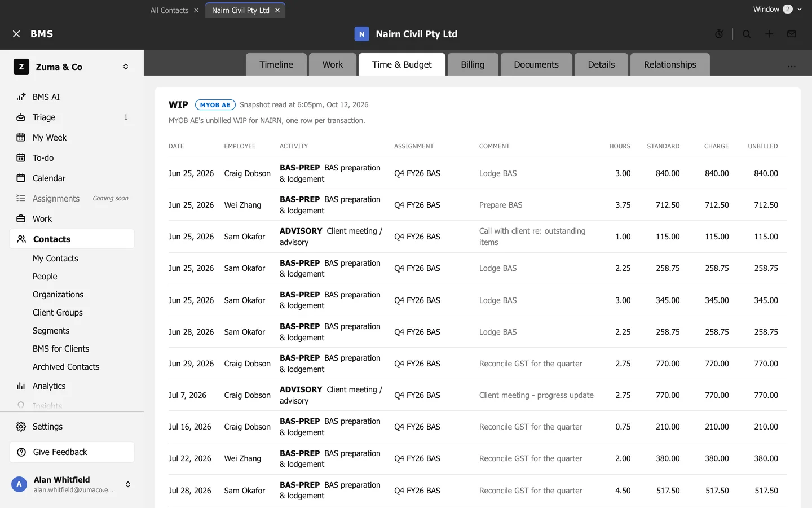
Task: Open the more options ellipsis near tabs
Action: (x=792, y=66)
